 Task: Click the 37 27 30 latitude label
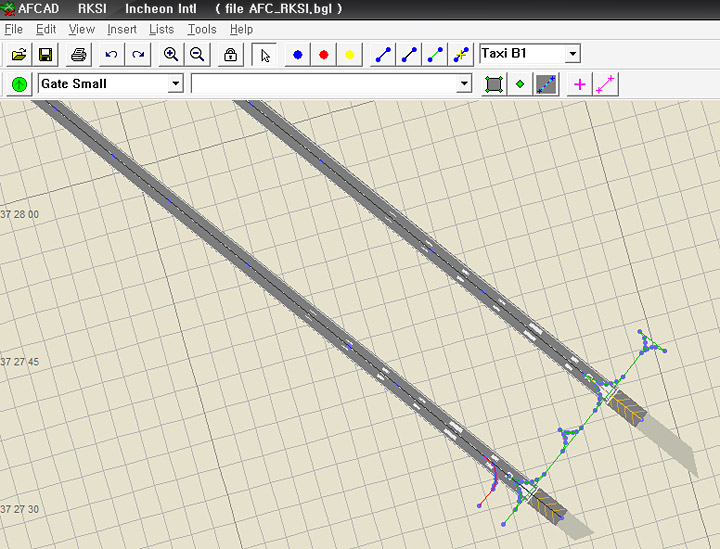(20, 509)
